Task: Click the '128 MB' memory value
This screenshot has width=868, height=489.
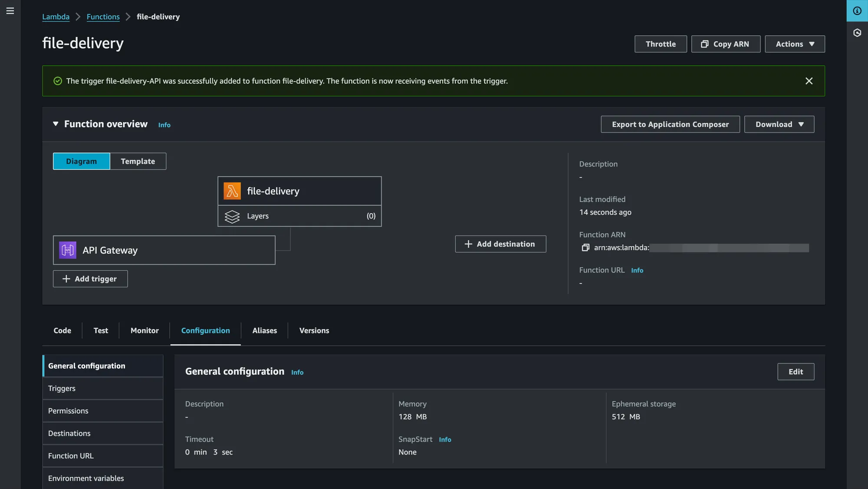Action: tap(412, 417)
